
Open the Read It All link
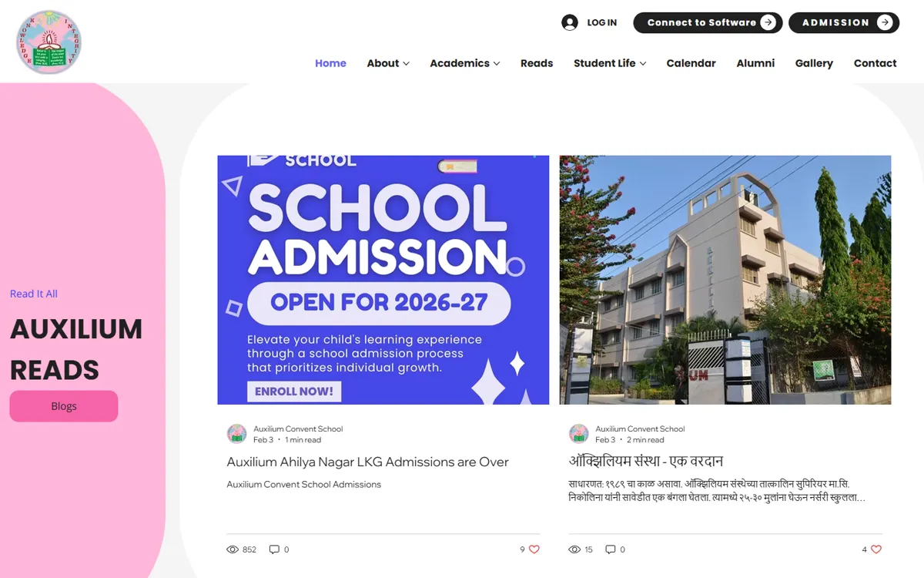tap(34, 294)
